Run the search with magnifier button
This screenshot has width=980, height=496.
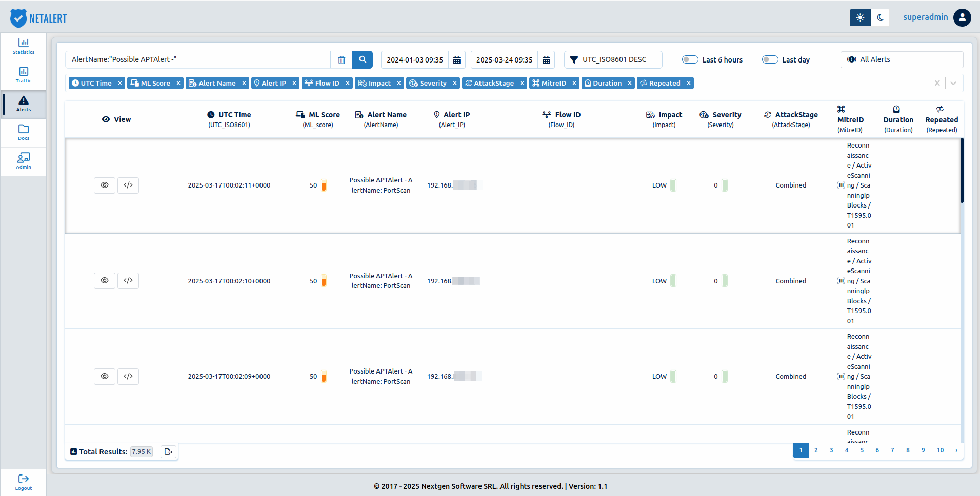(x=363, y=60)
